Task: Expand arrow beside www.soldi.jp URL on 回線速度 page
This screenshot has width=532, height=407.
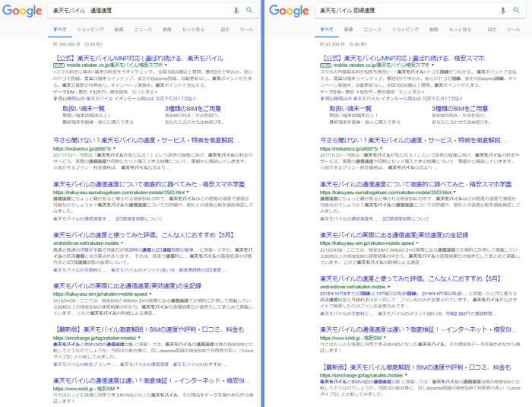Action: (385, 338)
